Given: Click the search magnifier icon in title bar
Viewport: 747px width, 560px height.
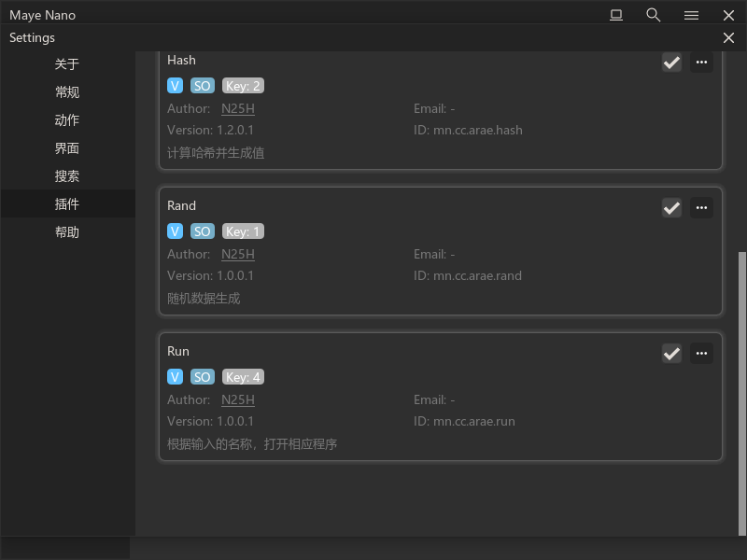Looking at the screenshot, I should [654, 15].
